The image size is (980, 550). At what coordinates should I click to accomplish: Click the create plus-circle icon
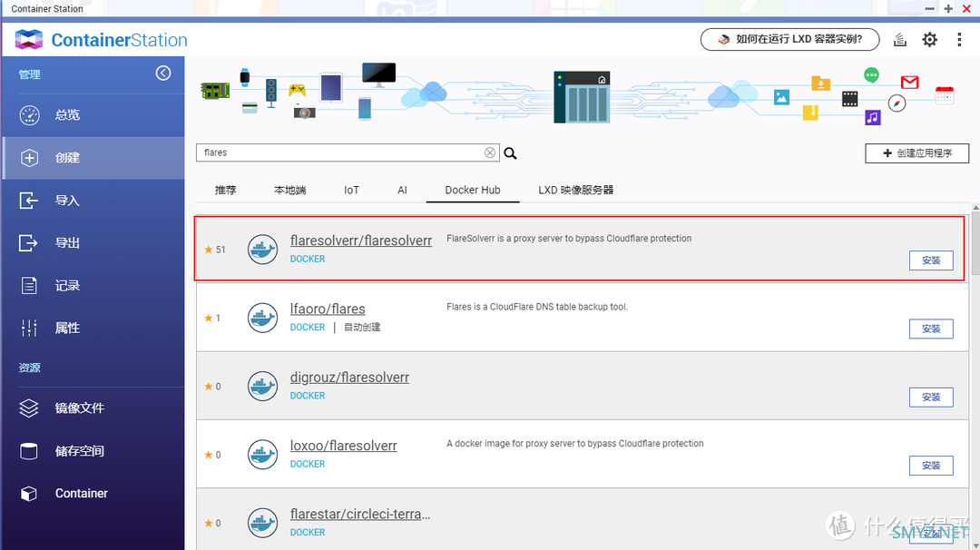click(29, 158)
